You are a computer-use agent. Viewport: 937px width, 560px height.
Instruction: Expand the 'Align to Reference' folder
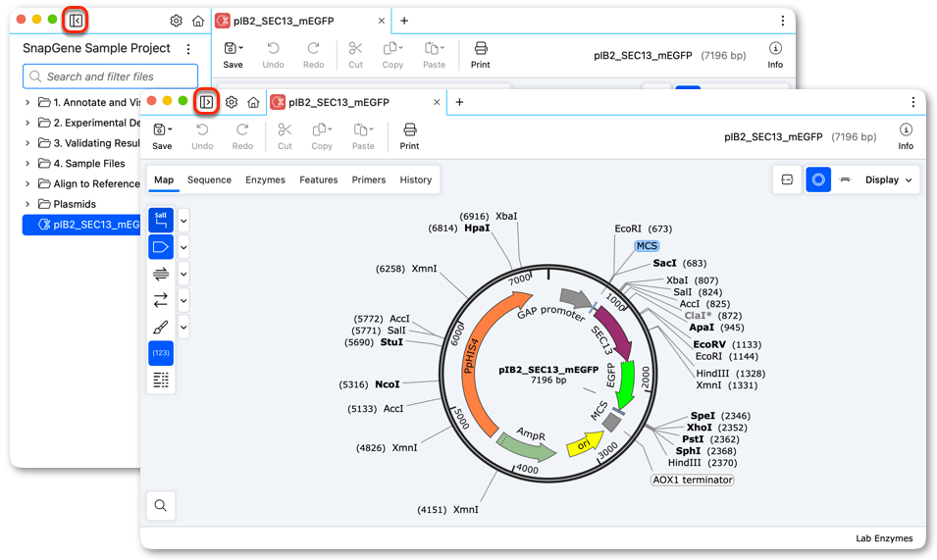coord(27,183)
